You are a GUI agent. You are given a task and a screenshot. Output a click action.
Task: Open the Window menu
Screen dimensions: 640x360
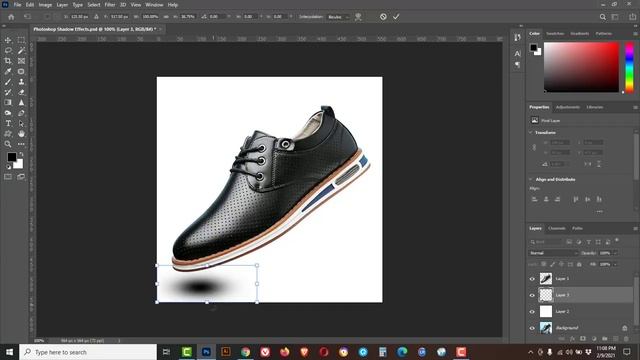click(154, 5)
